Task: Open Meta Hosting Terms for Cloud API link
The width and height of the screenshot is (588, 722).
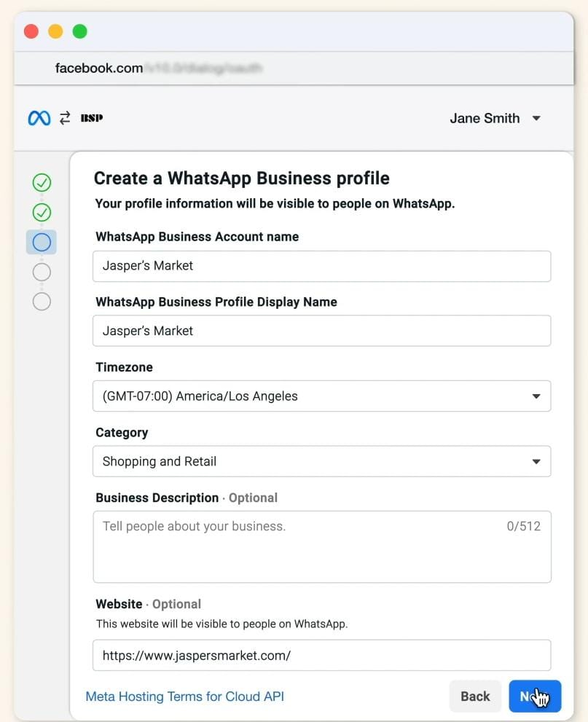Action: [184, 697]
